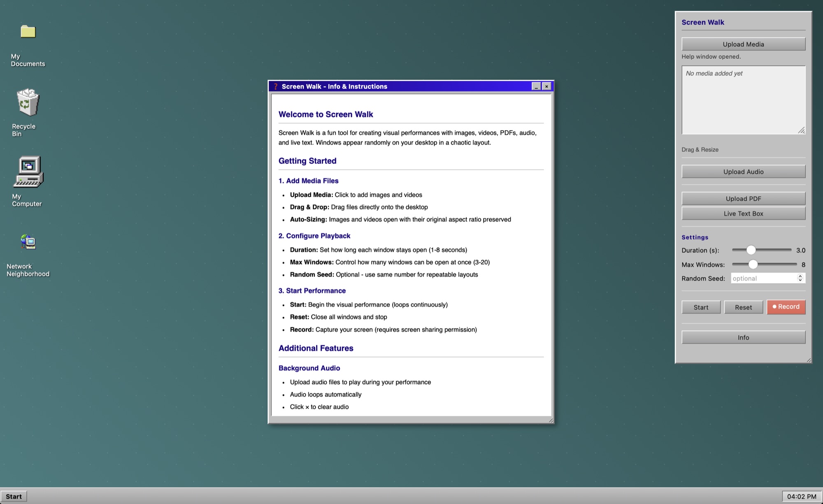Click the red question mark title icon
Image resolution: width=823 pixels, height=504 pixels.
276,86
